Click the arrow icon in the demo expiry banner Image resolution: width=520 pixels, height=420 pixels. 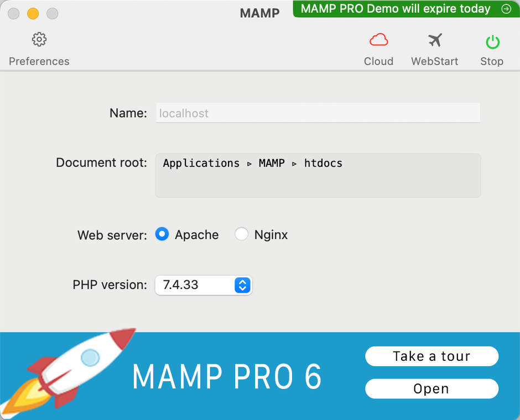click(506, 9)
